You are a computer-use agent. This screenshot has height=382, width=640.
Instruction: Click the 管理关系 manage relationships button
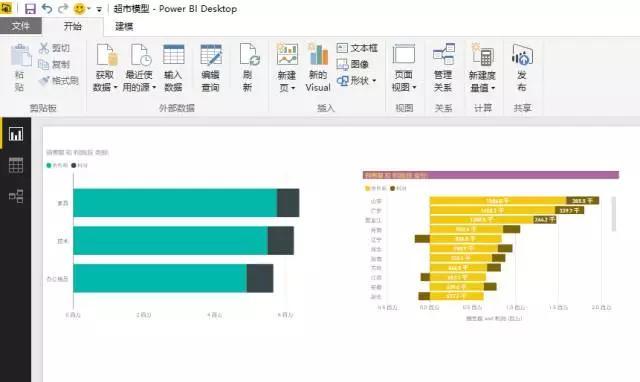pos(443,67)
